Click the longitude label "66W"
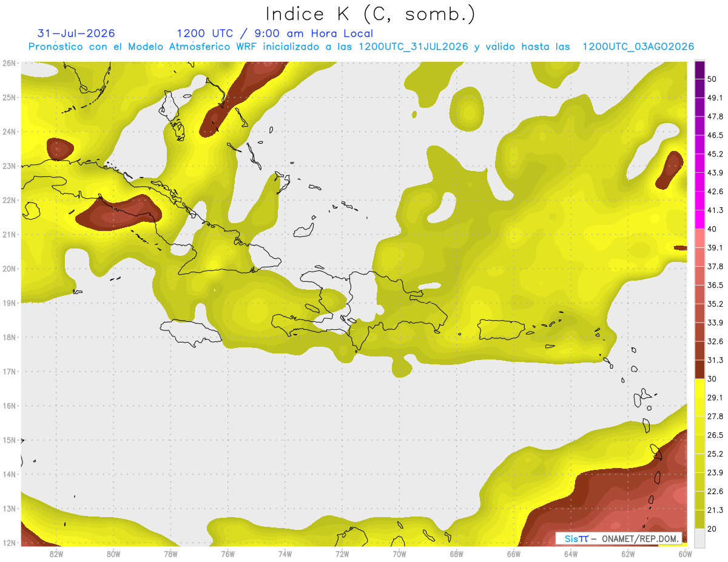 513,554
